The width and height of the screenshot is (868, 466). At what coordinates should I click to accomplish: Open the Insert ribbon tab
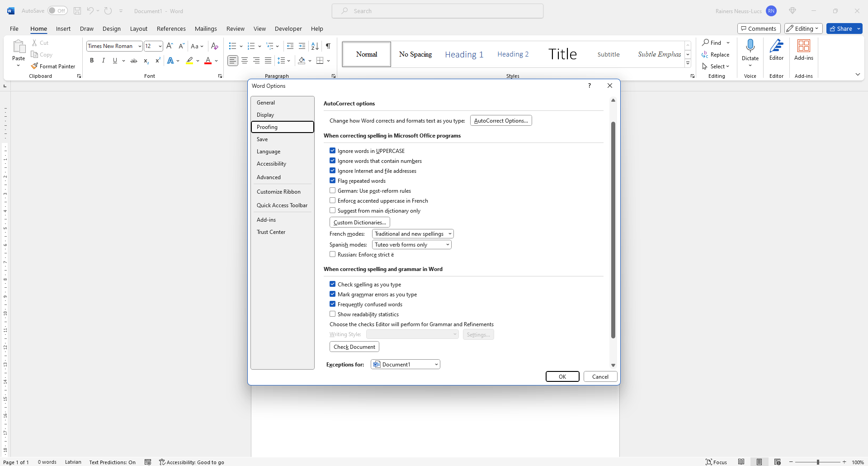63,29
